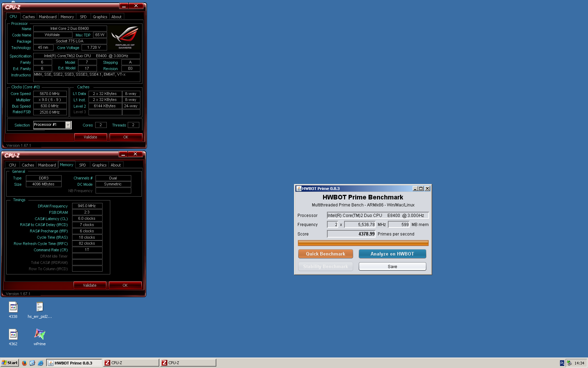Close the bottom CPU-Z memory window
Viewport: 588px width, 368px height.
(x=135, y=154)
